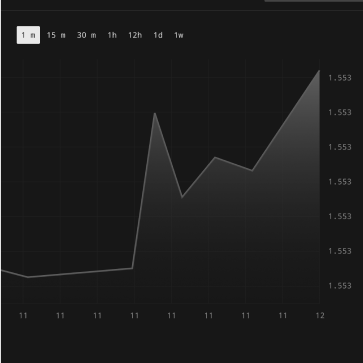
Task: Click the lowest point of the price line
Action: coord(27,277)
